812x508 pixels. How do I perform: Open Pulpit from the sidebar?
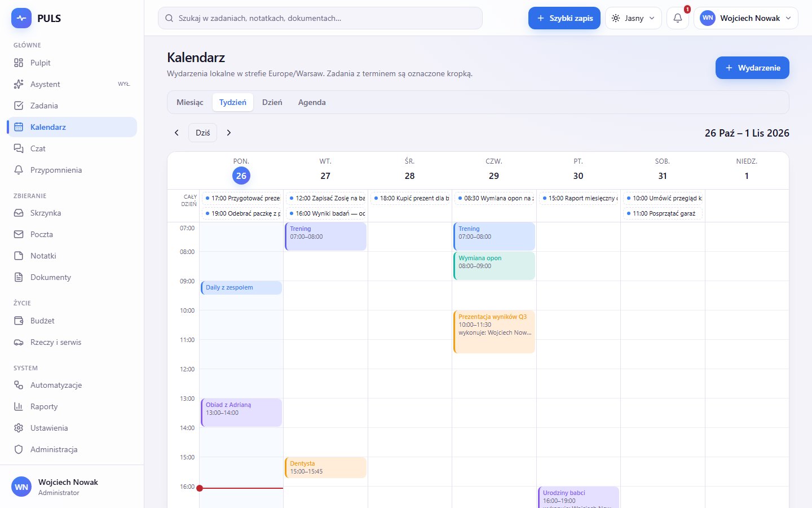pos(72,63)
